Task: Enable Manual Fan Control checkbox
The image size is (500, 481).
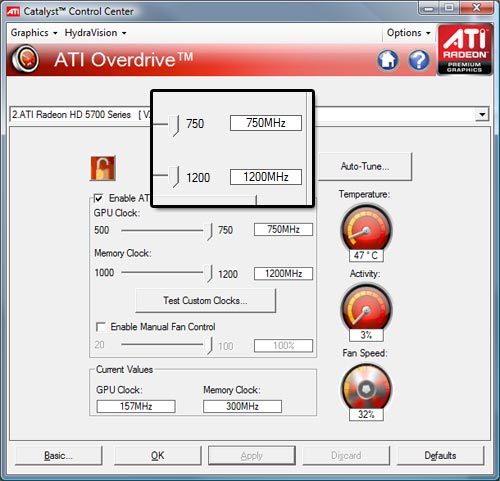Action: click(x=101, y=327)
